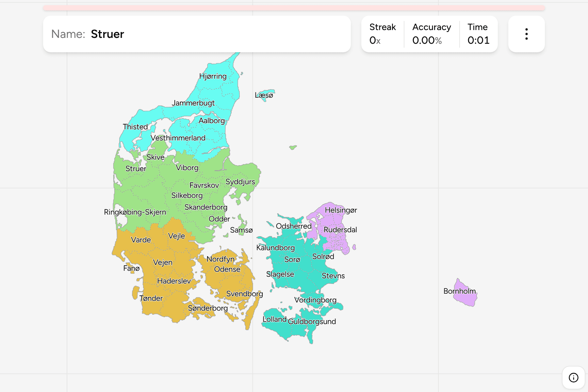This screenshot has width=588, height=392.
Task: Select Viborg municipality label
Action: (187, 168)
